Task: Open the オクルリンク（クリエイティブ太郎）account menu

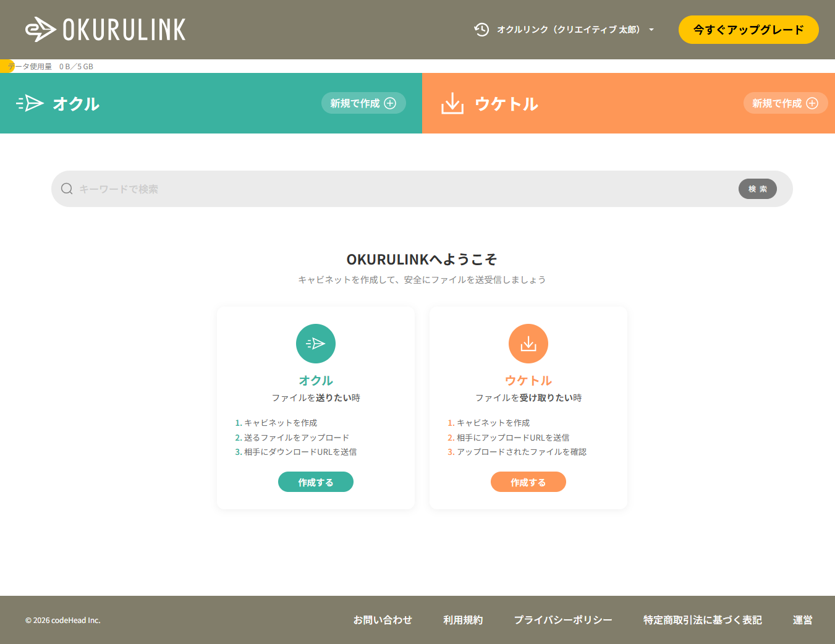Action: coord(568,30)
